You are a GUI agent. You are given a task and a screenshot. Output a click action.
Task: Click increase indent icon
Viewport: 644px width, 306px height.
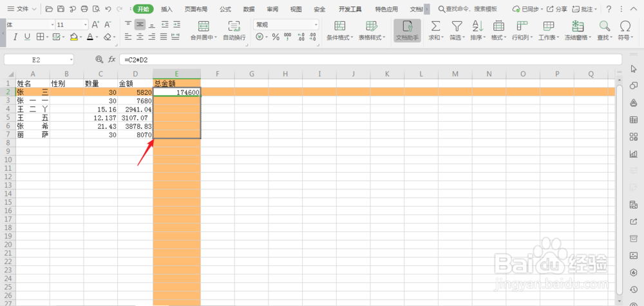tap(176, 24)
